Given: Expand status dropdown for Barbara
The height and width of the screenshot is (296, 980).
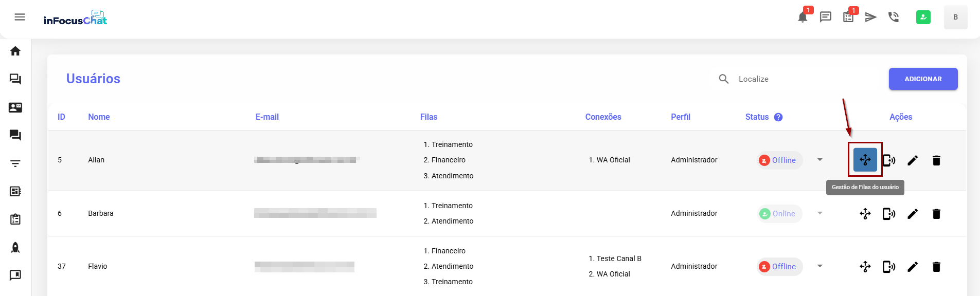Looking at the screenshot, I should point(819,213).
